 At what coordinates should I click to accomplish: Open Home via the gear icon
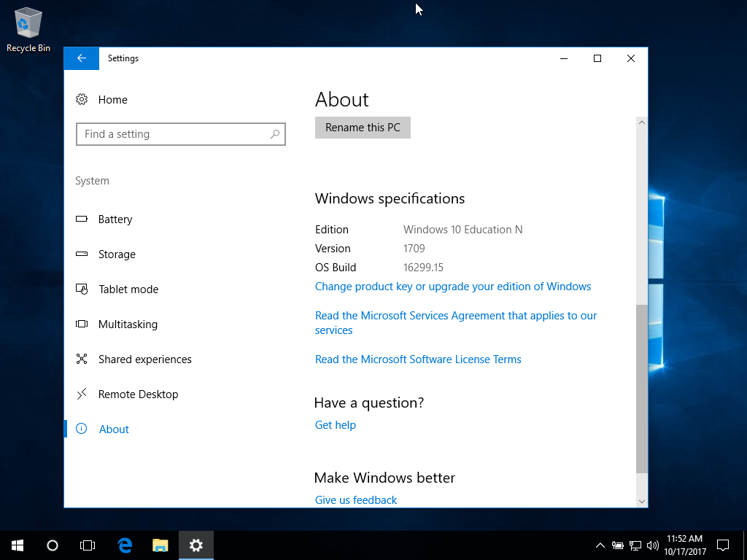pyautogui.click(x=82, y=100)
